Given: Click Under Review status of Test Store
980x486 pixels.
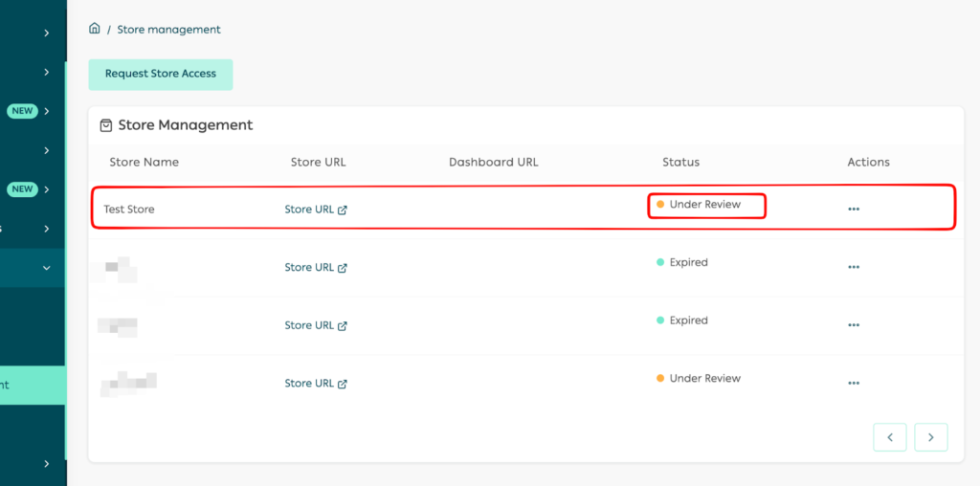Looking at the screenshot, I should click(699, 205).
